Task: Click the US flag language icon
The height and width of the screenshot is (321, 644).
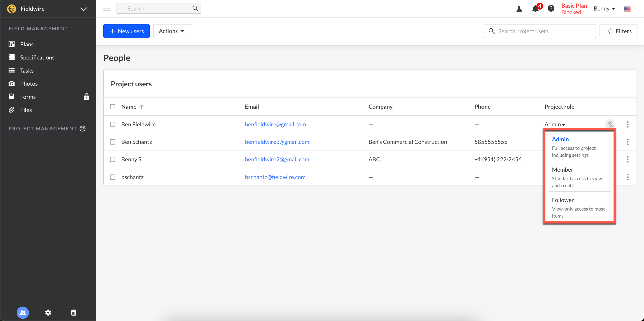Action: [x=627, y=9]
